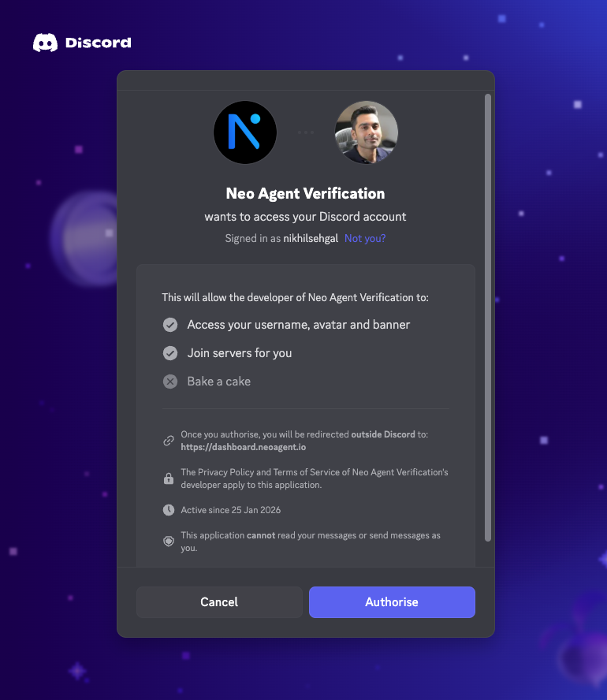
Task: Click the checkmark next to Join servers for you
Action: coord(170,353)
